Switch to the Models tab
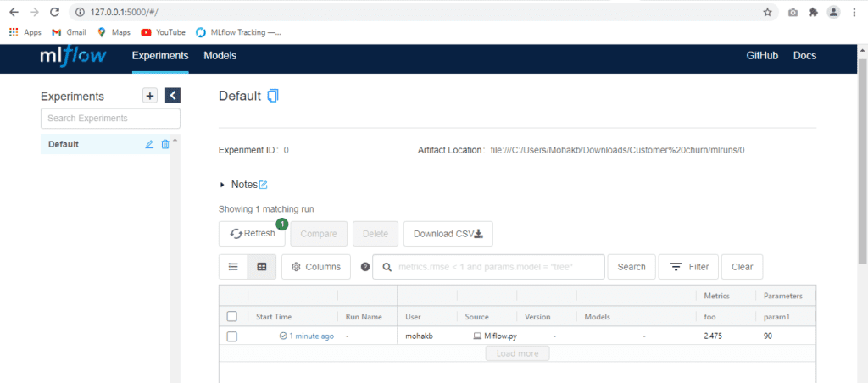Screen dimensions: 868x383 (220, 56)
